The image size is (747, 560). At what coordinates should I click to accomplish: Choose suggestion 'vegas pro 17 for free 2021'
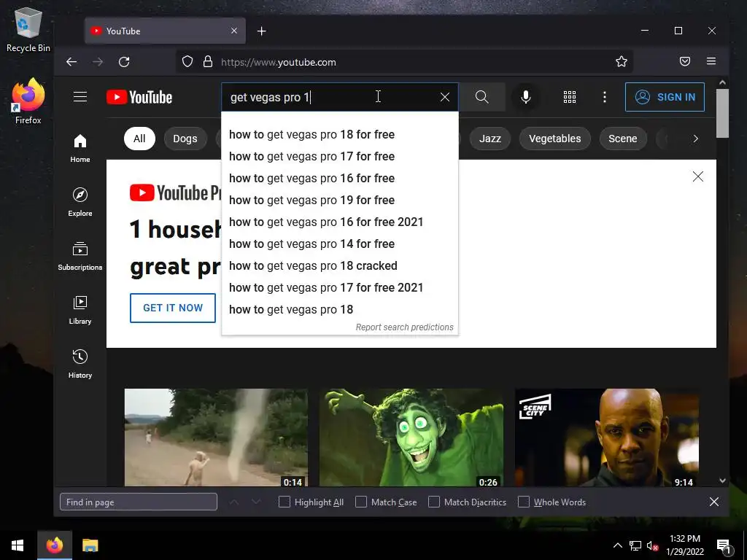click(340, 287)
